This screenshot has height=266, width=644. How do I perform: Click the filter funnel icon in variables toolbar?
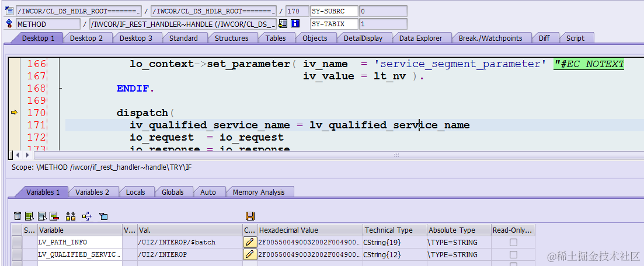103,216
